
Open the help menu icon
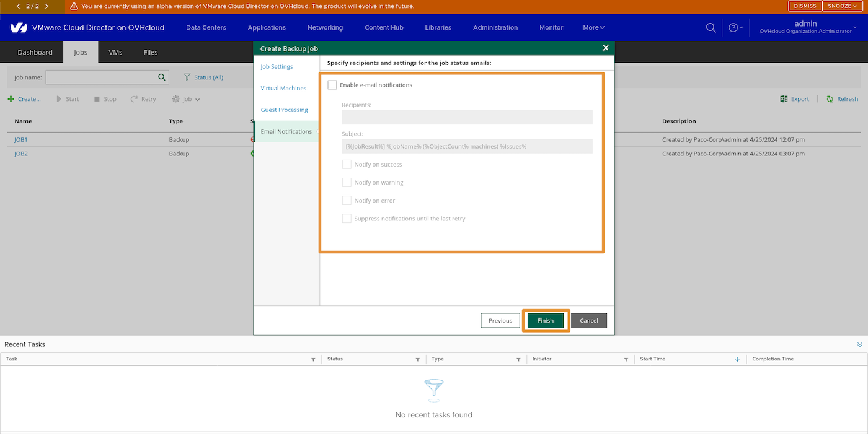coord(734,27)
